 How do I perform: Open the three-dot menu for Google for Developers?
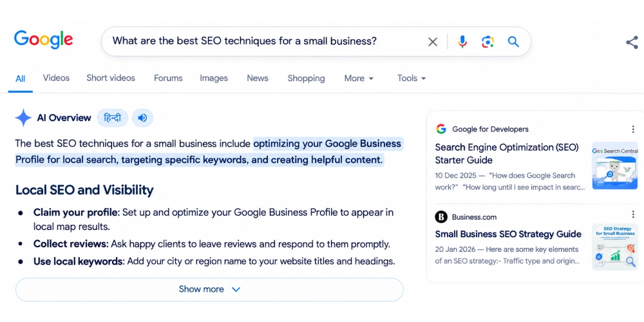[633, 129]
